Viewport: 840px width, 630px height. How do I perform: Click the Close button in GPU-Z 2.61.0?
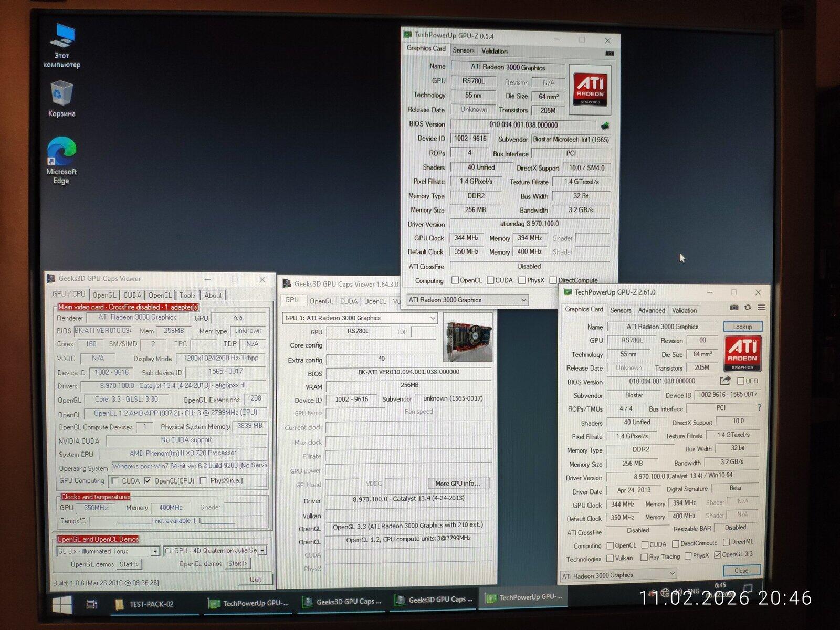pyautogui.click(x=741, y=570)
